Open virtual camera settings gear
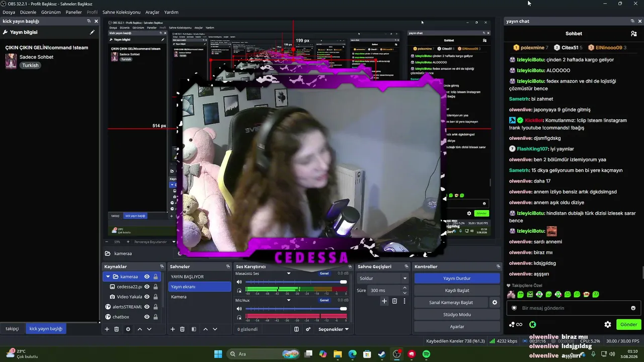The image size is (644, 362). [x=495, y=303]
